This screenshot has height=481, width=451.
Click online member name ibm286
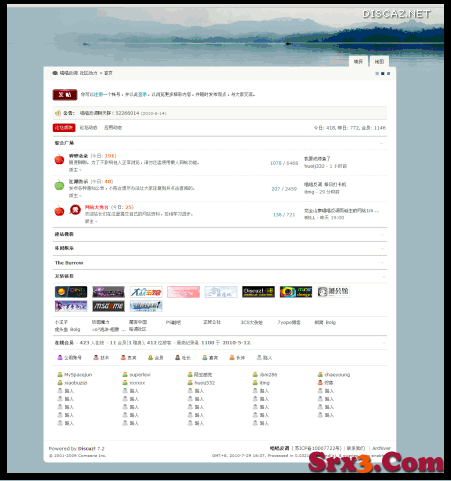[x=268, y=375]
